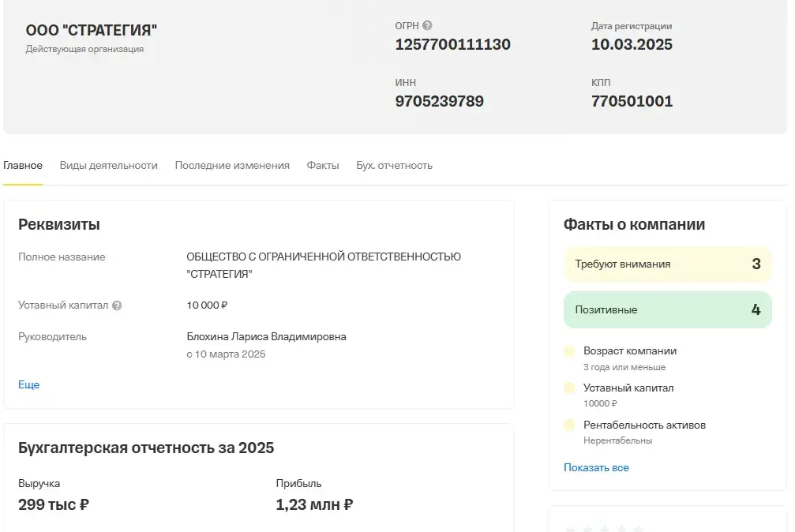
Task: Click the registration date 10.03.2025
Action: coord(632,45)
